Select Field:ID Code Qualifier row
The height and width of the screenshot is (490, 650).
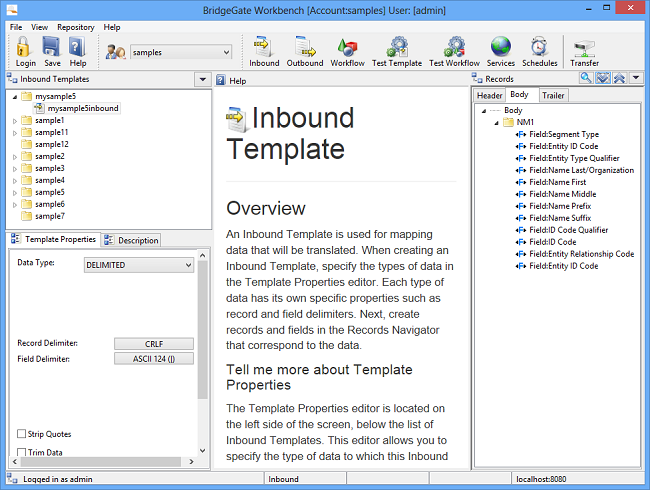click(562, 230)
